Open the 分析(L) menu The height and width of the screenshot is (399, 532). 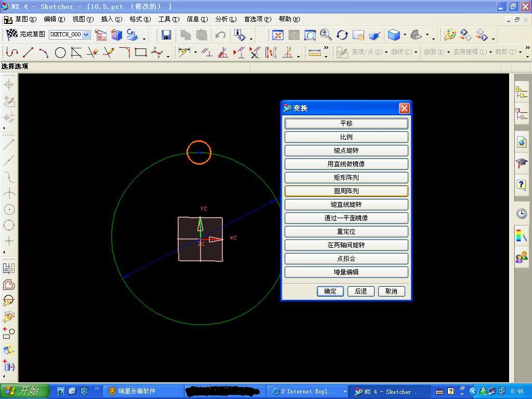point(225,19)
